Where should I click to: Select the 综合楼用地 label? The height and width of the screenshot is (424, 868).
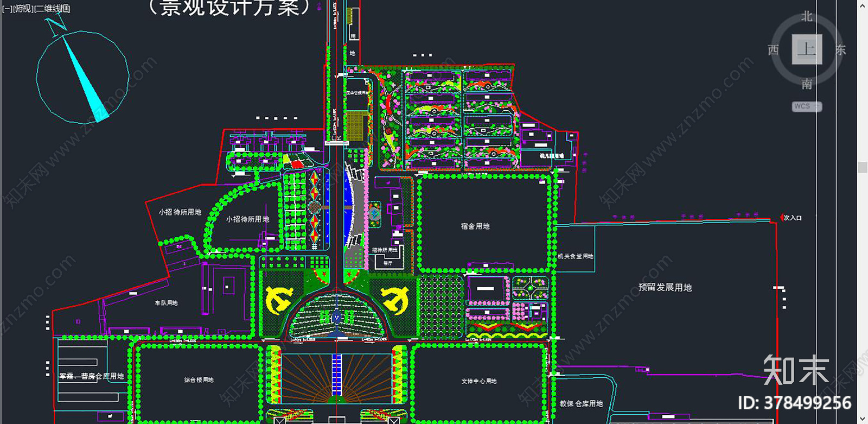point(199,380)
